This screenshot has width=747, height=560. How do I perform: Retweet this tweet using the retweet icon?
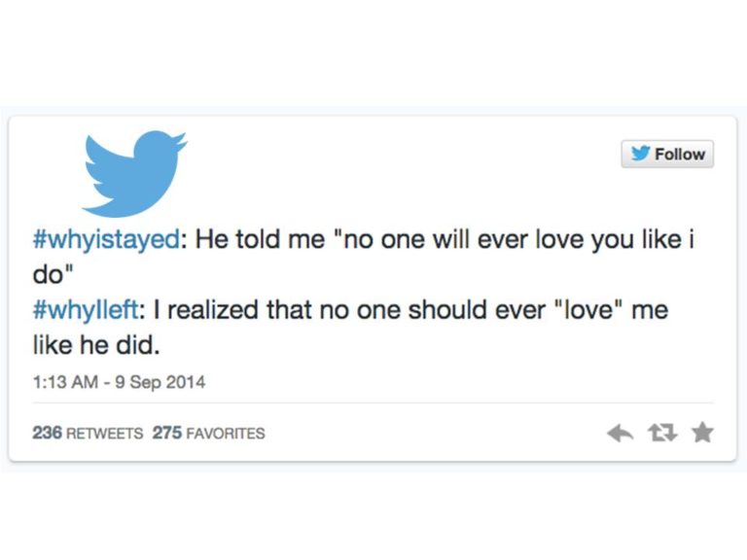661,433
